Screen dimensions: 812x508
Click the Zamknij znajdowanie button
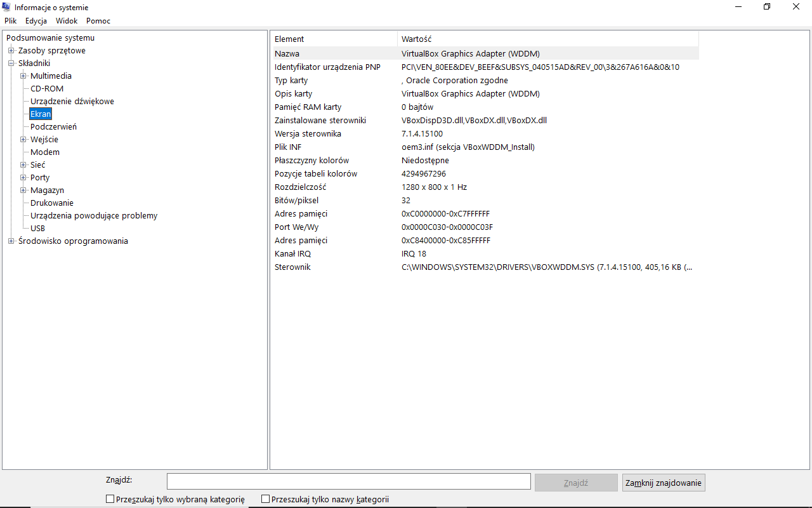[x=664, y=483]
